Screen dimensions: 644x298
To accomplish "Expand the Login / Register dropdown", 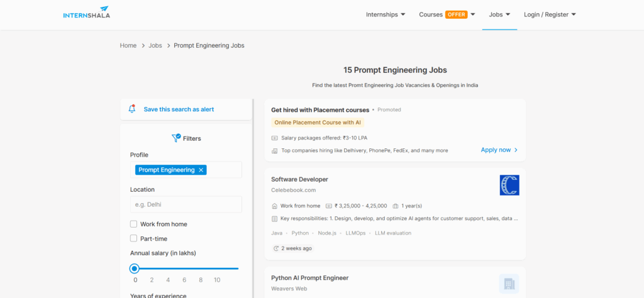I will coord(550,14).
